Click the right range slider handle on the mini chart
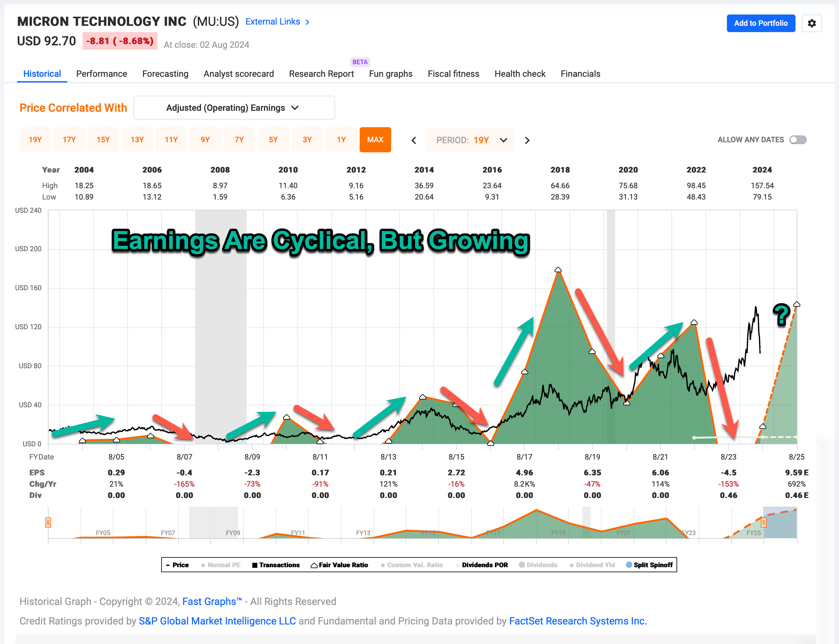This screenshot has height=644, width=839. (x=763, y=522)
